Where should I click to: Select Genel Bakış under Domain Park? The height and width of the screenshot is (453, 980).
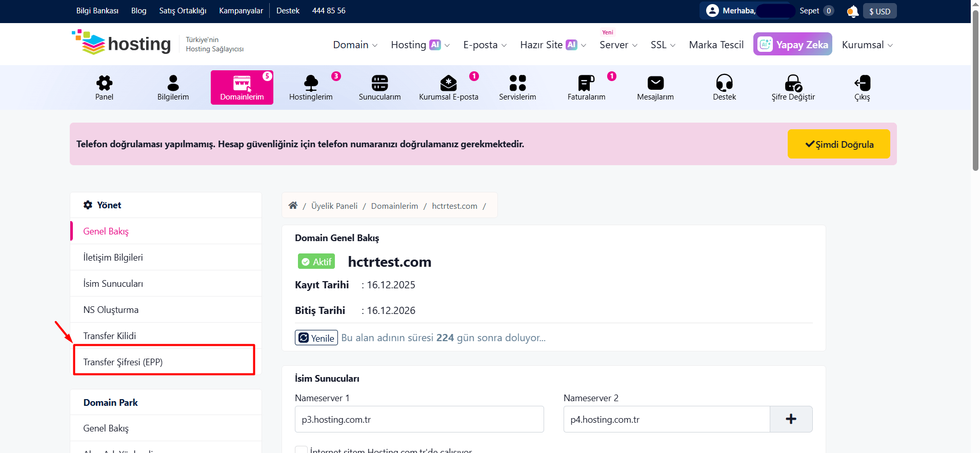166,428
